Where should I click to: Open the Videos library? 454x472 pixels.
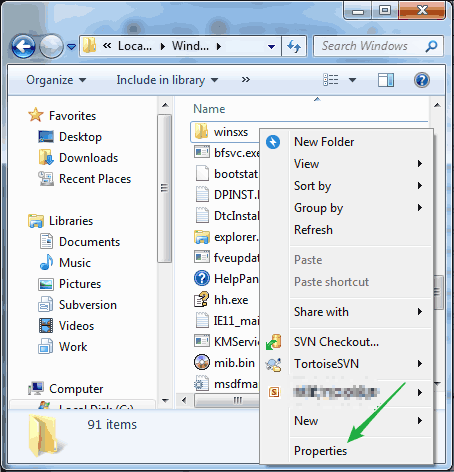(66, 326)
